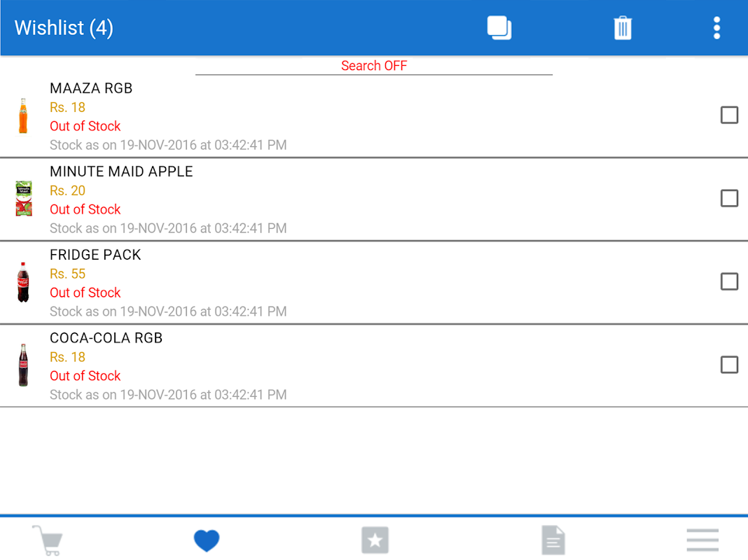This screenshot has height=560, width=748.
Task: Select the blue heart wishlist tab
Action: point(207,540)
